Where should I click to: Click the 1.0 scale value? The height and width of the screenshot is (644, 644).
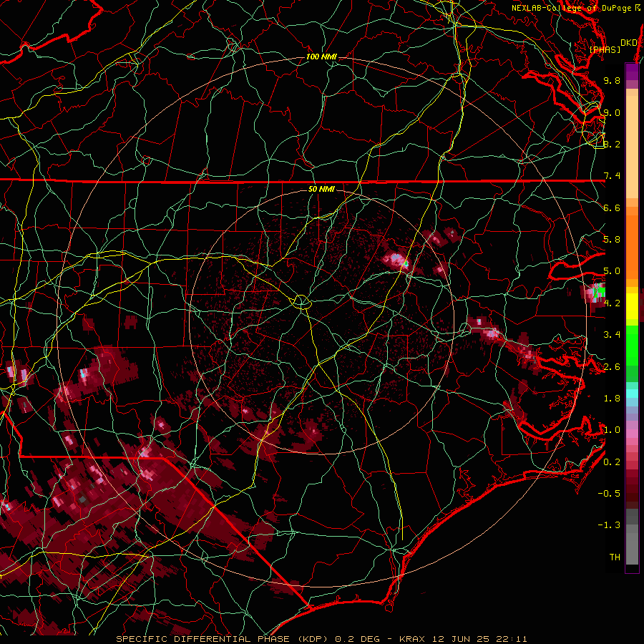612,430
